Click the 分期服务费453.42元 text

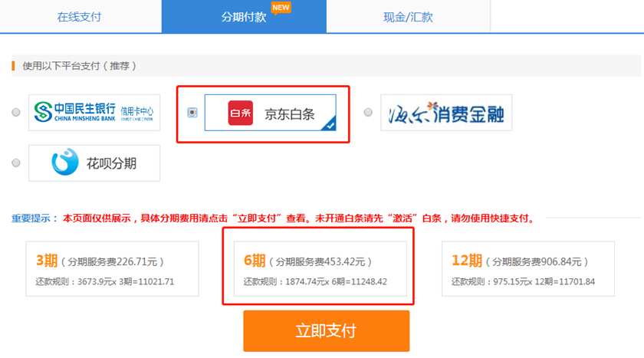(320, 261)
